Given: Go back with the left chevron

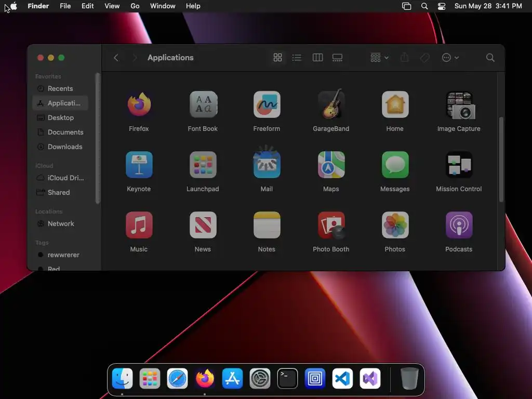Looking at the screenshot, I should [116, 58].
